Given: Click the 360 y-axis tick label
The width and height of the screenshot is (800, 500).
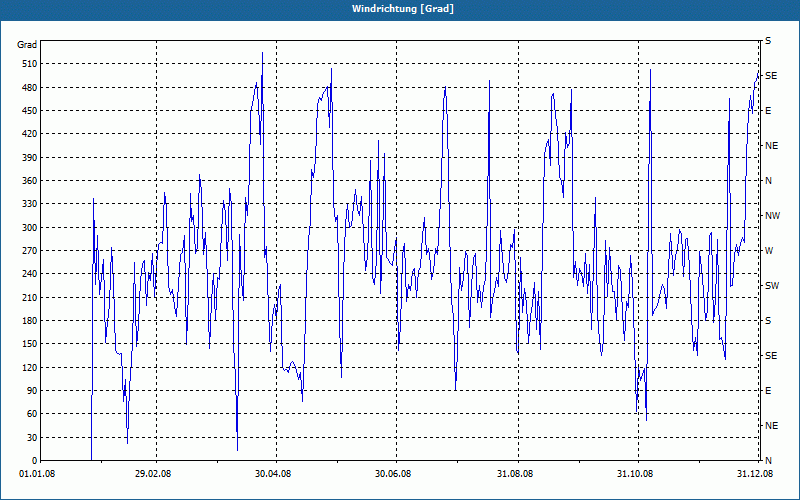Looking at the screenshot, I should click(27, 181).
